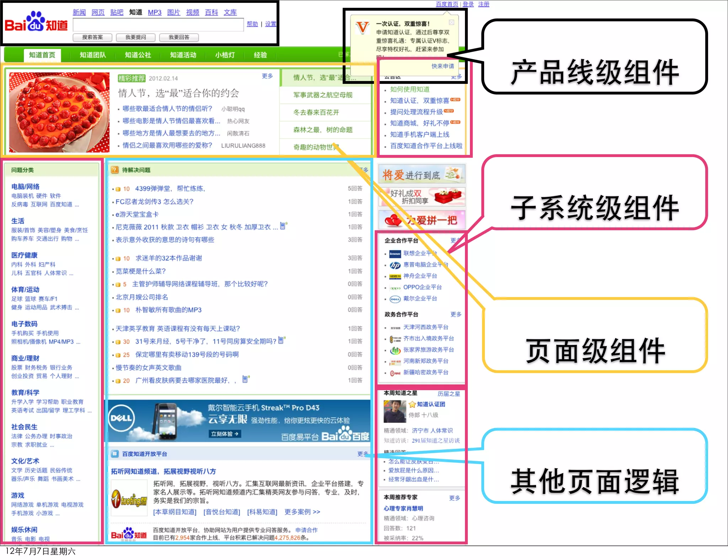Open the MP3 top navigation link
Viewport: 728px width, 560px height.
[x=155, y=12]
